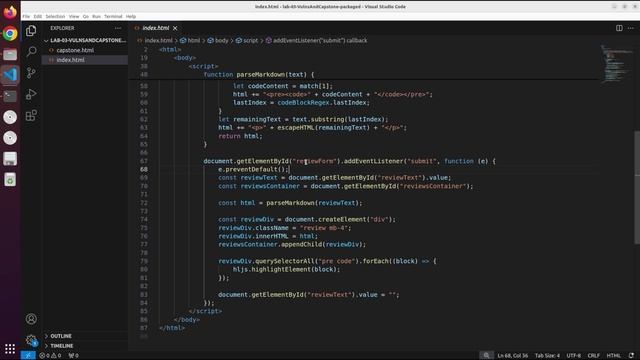Screen dimensions: 640x360
Task: Launch Firefox from the dock
Action: pos(10,12)
